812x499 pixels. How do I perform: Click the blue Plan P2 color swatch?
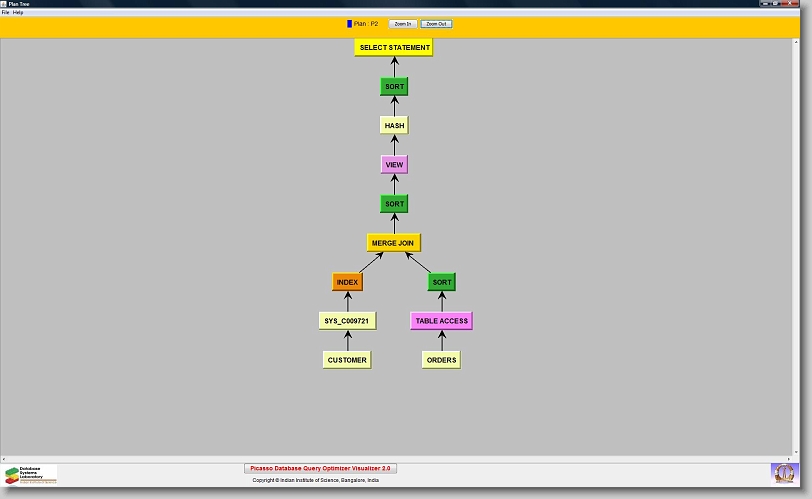tap(349, 23)
